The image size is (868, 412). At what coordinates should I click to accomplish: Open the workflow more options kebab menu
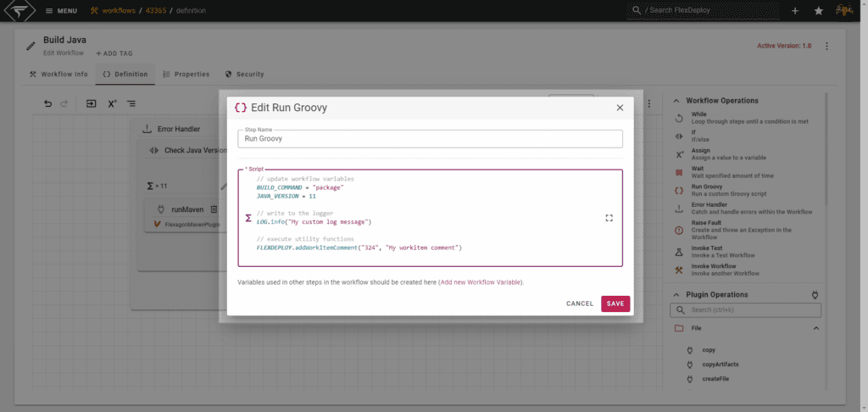(826, 46)
